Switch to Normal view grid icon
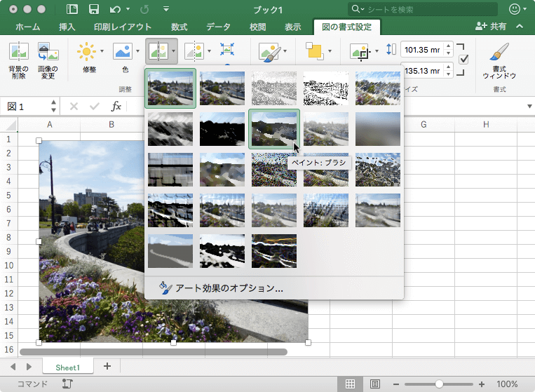The width and height of the screenshot is (535, 392). click(x=350, y=384)
